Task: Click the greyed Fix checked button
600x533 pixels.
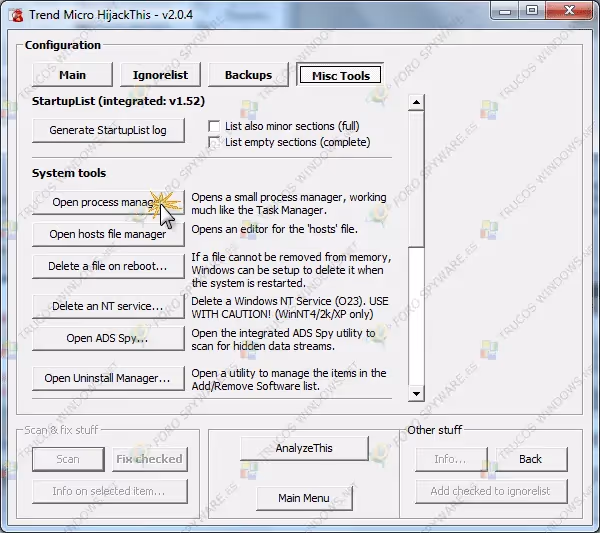Action: click(x=150, y=459)
